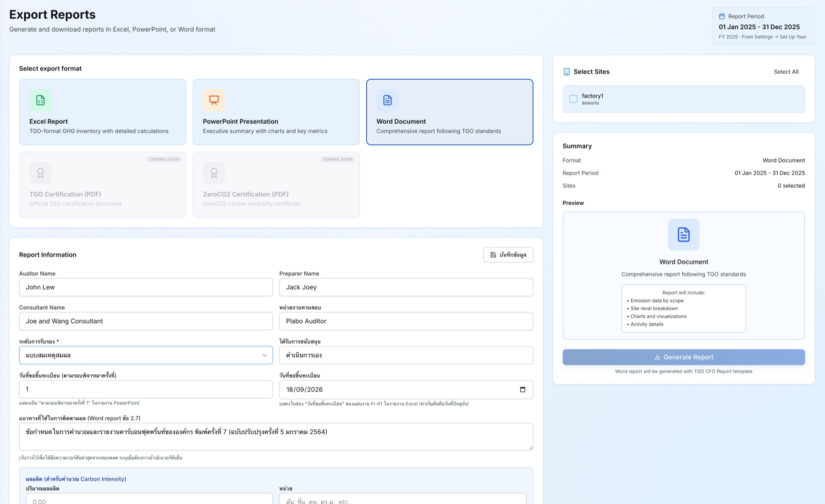Screen dimensions: 825x504
Task: Select the TGO Certification (PDF) card
Action: point(103,185)
